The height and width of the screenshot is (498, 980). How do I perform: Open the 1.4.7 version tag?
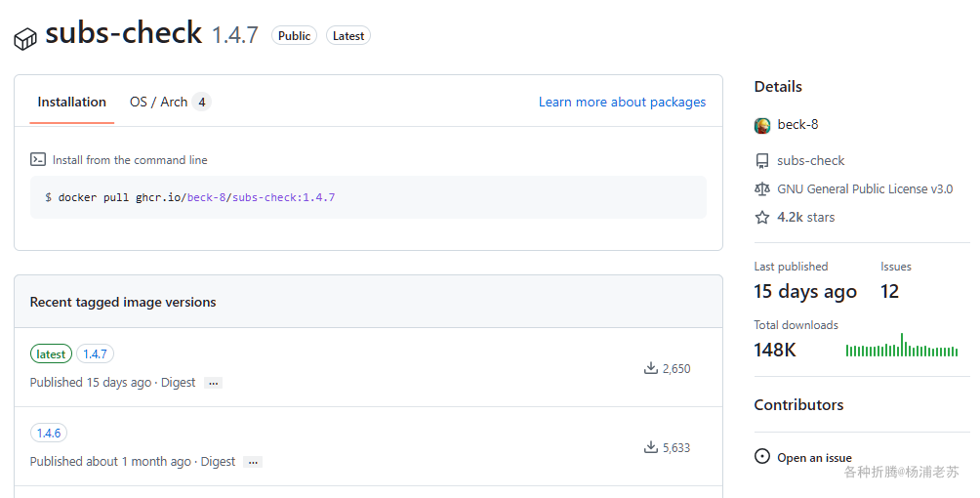coord(95,354)
